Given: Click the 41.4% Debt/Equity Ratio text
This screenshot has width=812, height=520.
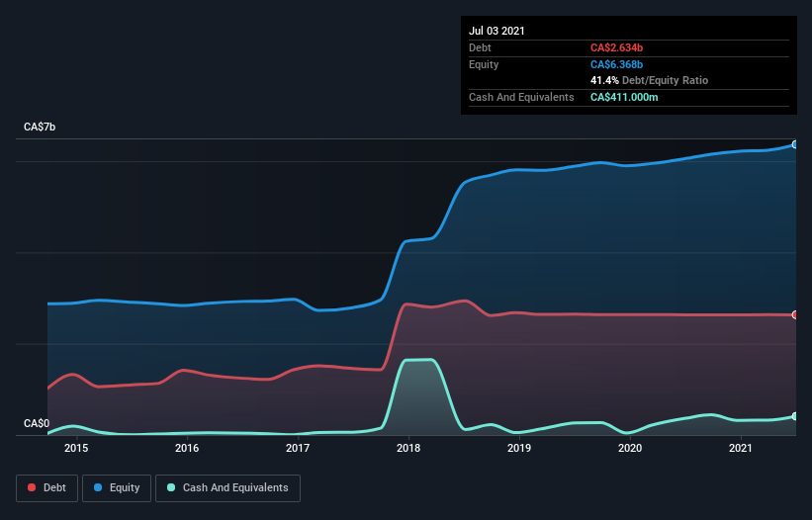Looking at the screenshot, I should click(x=649, y=80).
